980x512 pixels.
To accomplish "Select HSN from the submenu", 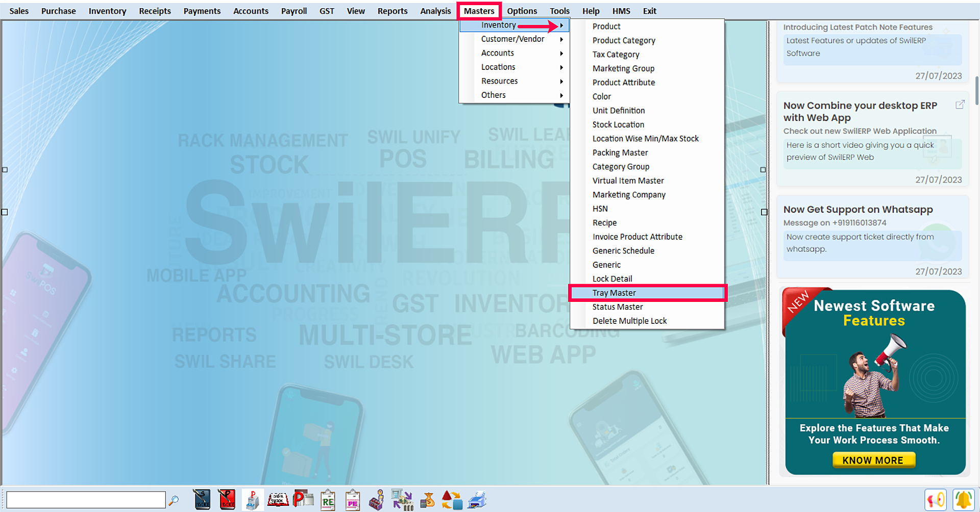I will pyautogui.click(x=647, y=209).
